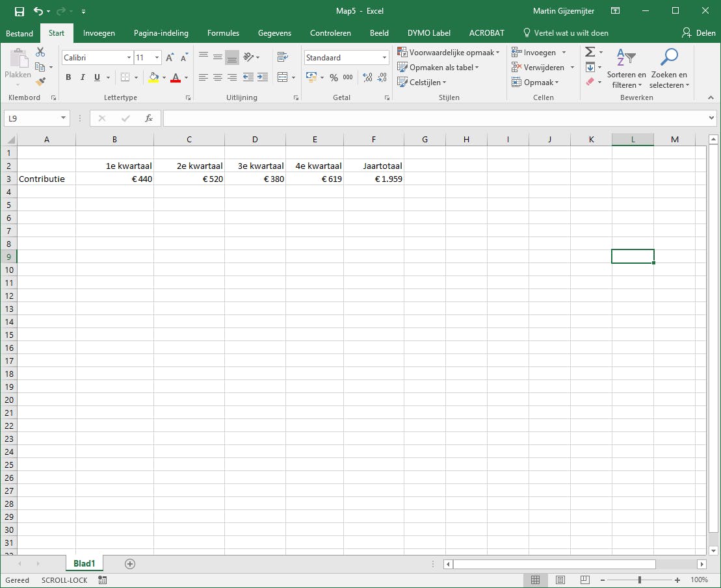721x588 pixels.
Task: Align cell content to middle
Action: (218, 57)
